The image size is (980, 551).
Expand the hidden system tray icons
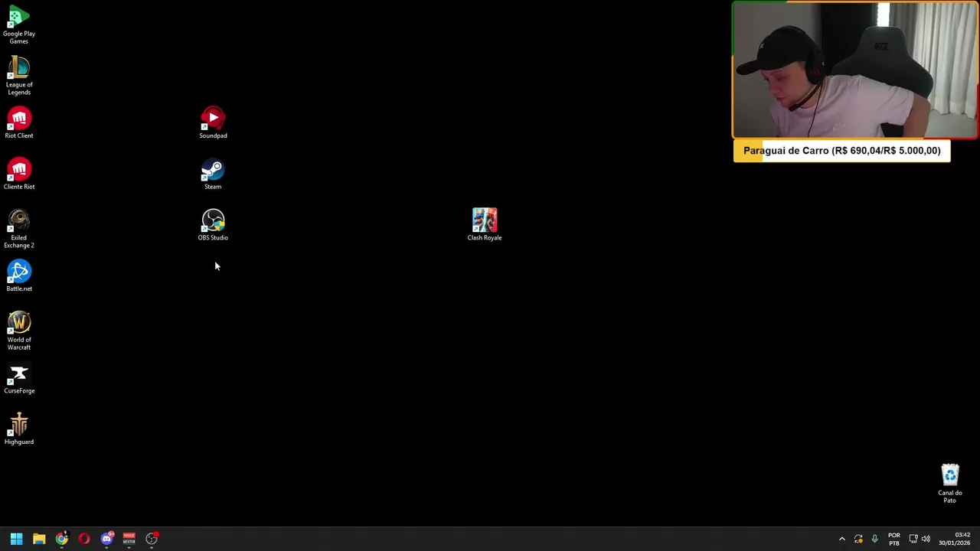point(842,539)
